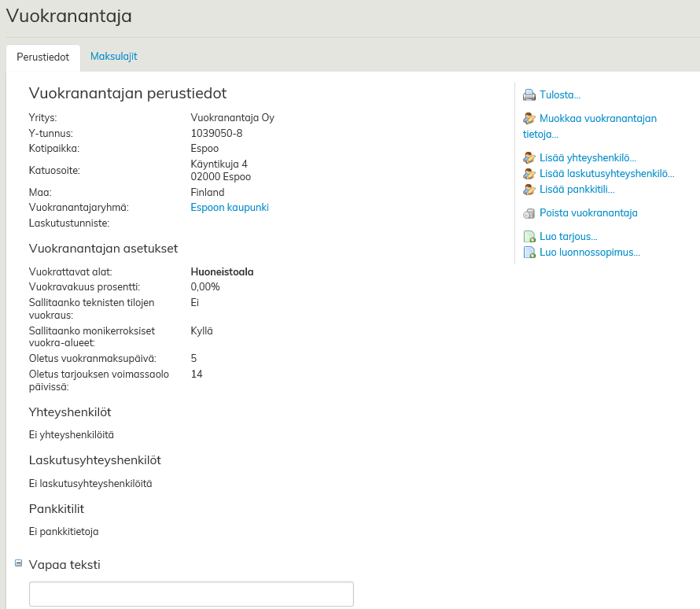Click the printer icon next to Tulosta
This screenshot has height=609, width=700.
tap(529, 95)
